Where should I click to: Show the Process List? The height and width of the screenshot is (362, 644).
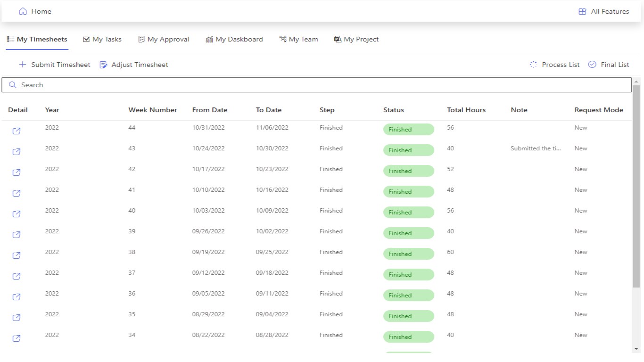[555, 65]
